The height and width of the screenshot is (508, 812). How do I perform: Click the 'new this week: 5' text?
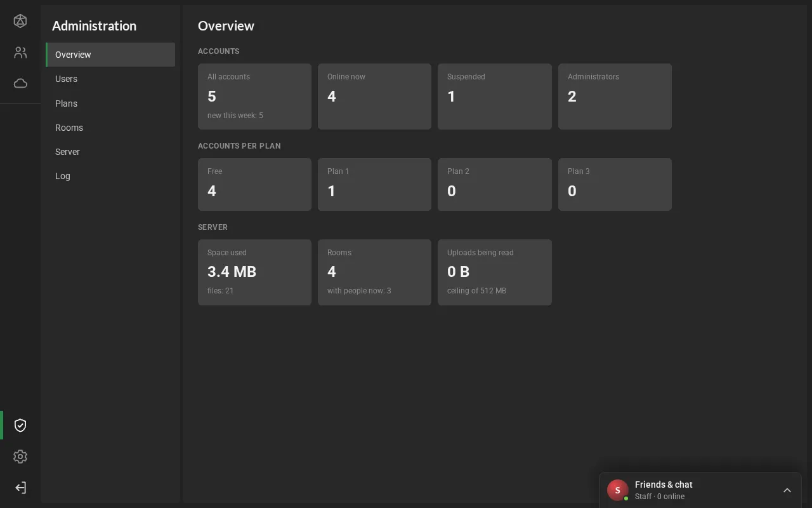click(235, 116)
